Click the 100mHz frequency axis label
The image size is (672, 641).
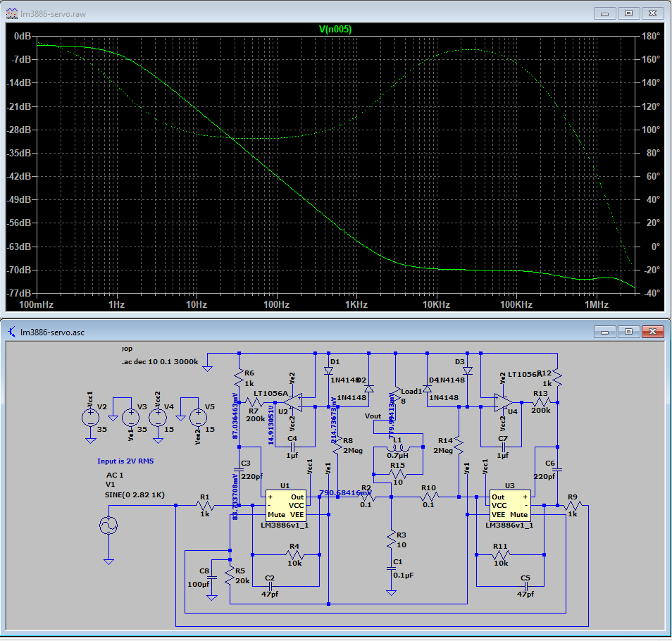point(37,304)
